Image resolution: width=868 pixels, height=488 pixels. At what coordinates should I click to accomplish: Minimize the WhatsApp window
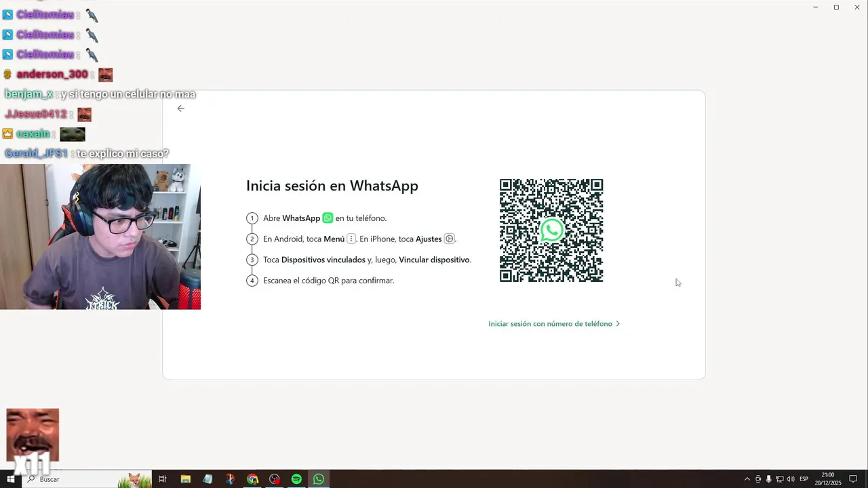[x=815, y=7]
